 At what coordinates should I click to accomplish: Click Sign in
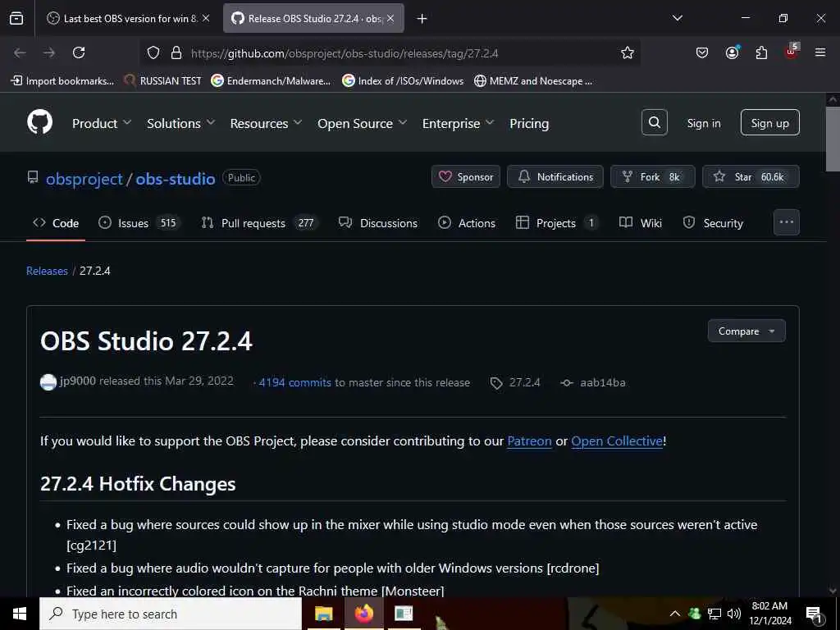click(703, 123)
